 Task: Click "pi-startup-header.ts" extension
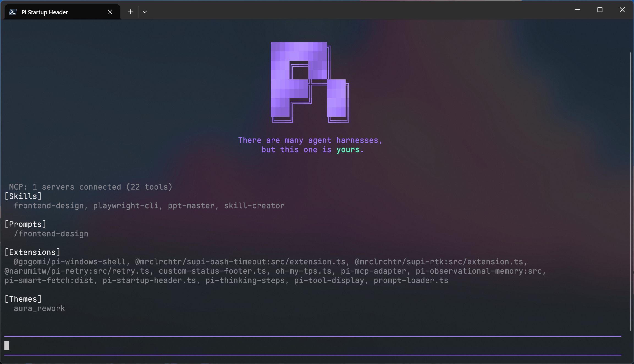point(149,280)
